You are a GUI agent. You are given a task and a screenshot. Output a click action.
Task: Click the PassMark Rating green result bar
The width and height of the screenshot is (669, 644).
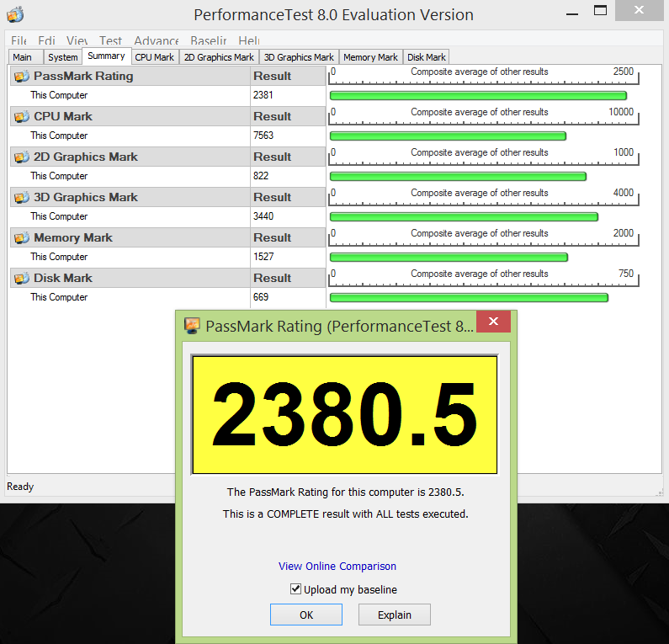pos(478,96)
